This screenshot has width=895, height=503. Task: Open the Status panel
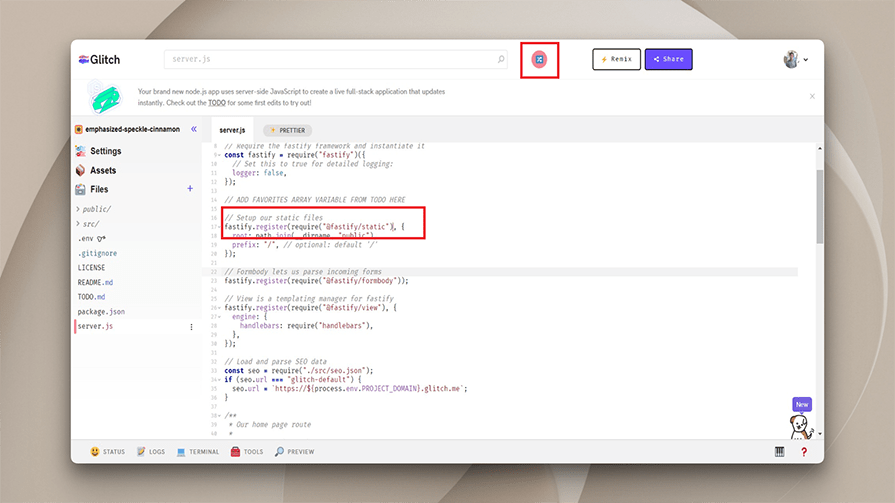pyautogui.click(x=107, y=452)
